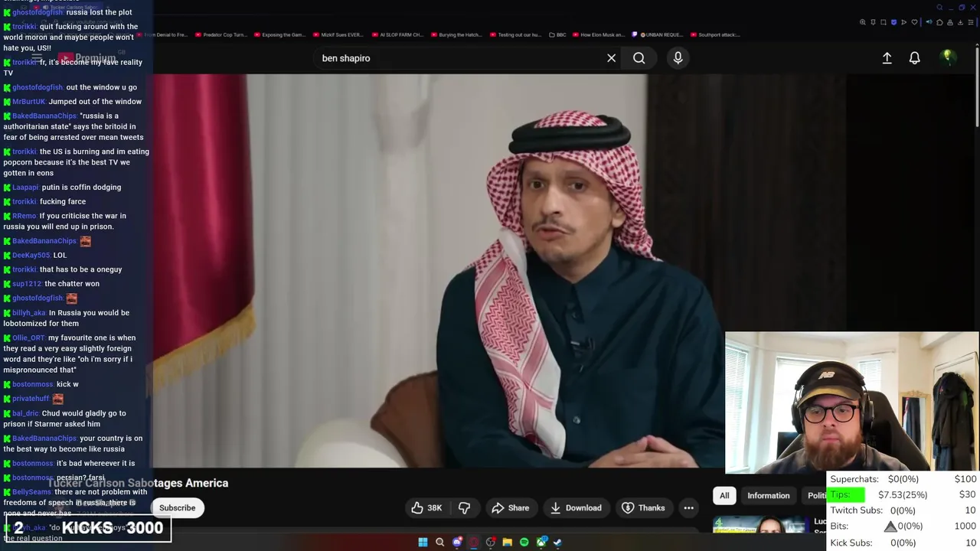Click the video player showing the interview
980x551 pixels.
pos(438,270)
